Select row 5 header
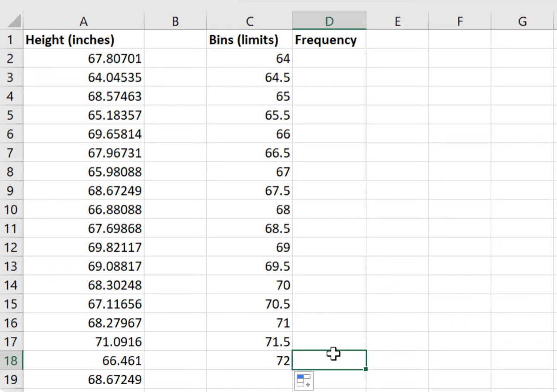Viewport: 557px width, 392px height. click(11, 115)
